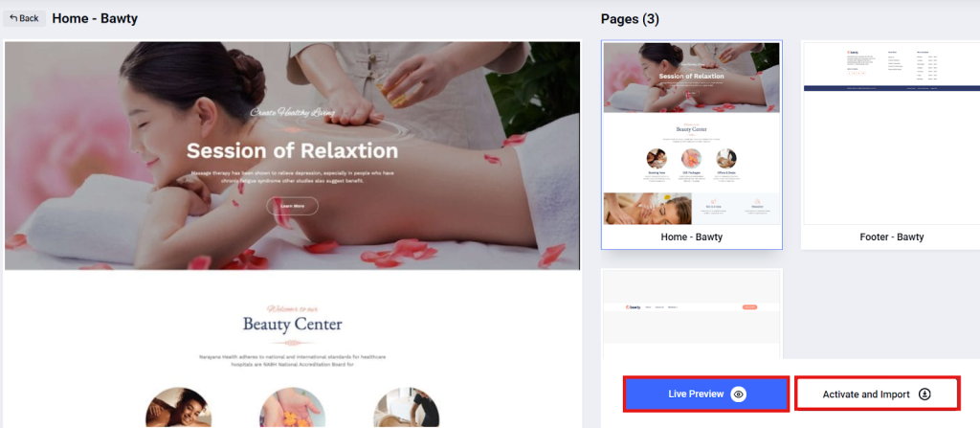The image size is (980, 428).
Task: Click the Session of Relaxtion heading
Action: click(x=292, y=150)
